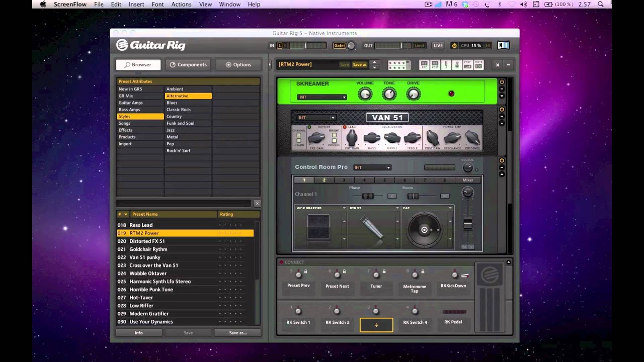
Task: Adjust the Control Room Room slider
Action: click(413, 196)
